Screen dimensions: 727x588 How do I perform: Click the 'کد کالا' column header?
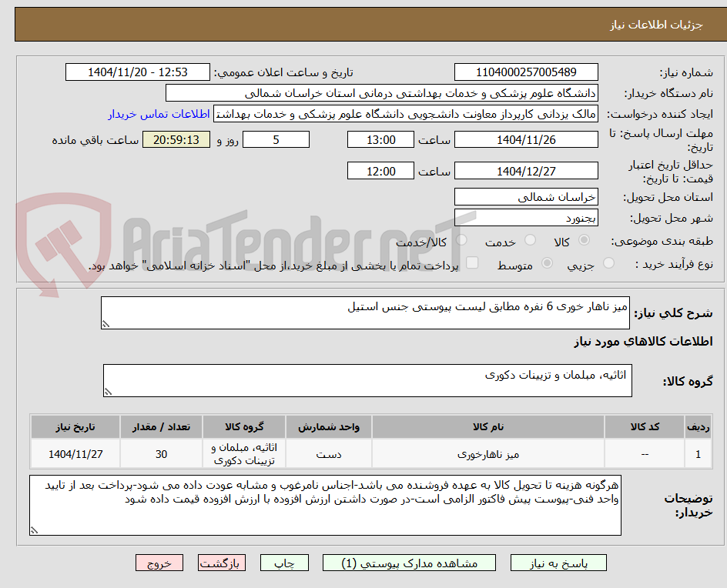tap(645, 426)
